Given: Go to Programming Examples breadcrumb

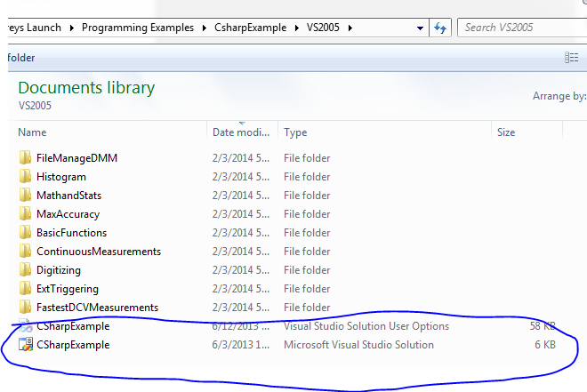Looking at the screenshot, I should 138,28.
